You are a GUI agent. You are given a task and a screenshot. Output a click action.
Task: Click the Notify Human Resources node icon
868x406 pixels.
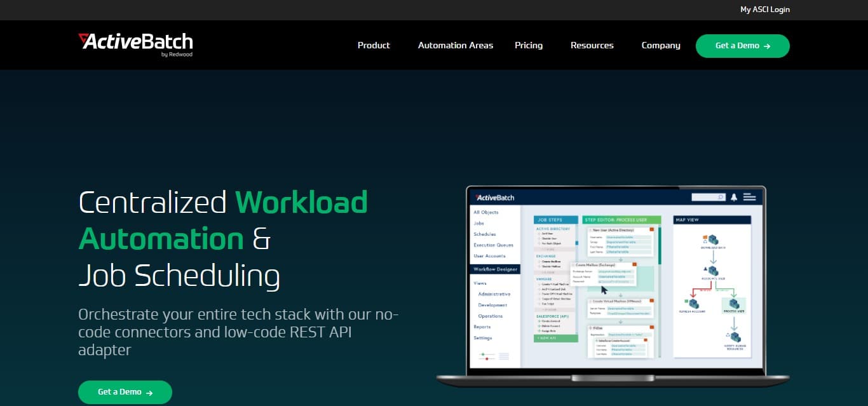[733, 337]
